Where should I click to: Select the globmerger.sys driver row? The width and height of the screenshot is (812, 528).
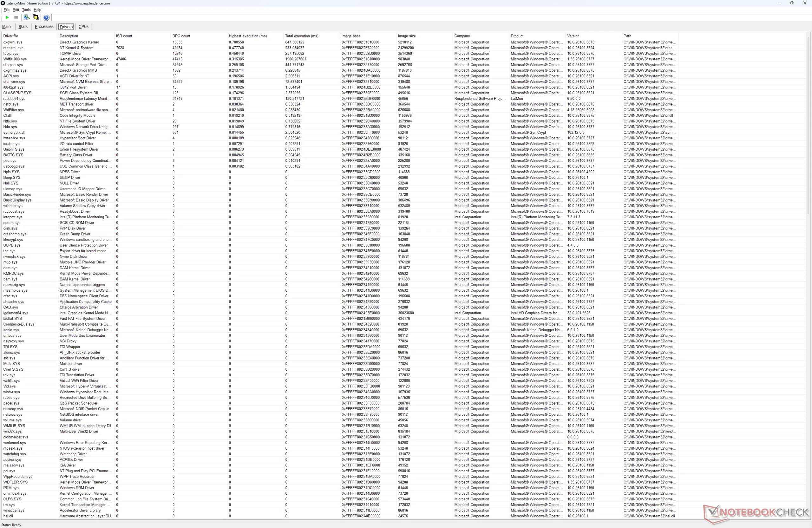(340, 437)
